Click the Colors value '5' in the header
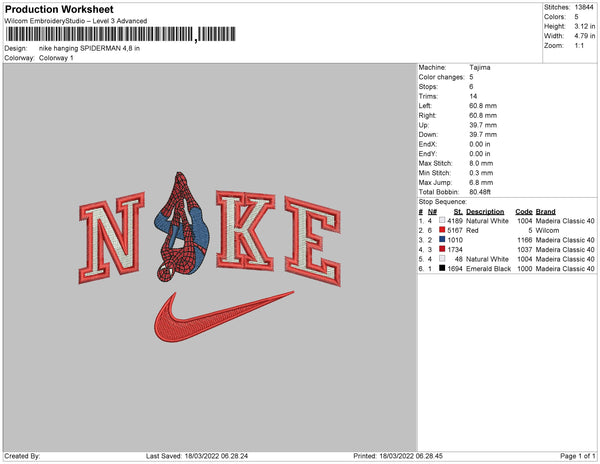The width and height of the screenshot is (600, 464). click(x=576, y=17)
